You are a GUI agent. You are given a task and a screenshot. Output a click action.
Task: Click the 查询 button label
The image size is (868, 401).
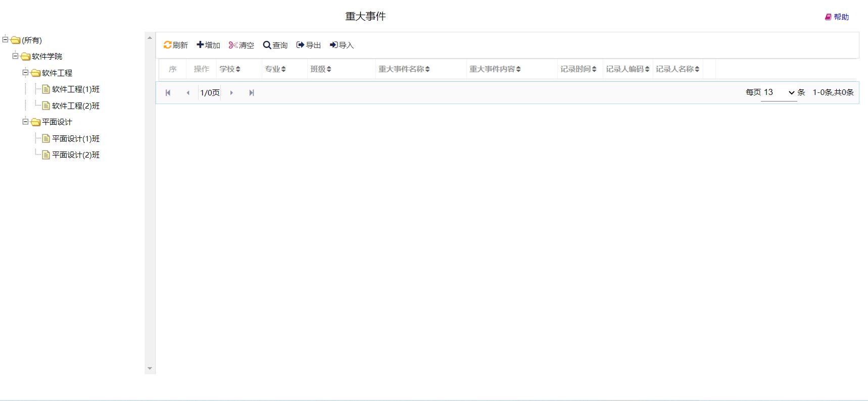click(x=280, y=45)
